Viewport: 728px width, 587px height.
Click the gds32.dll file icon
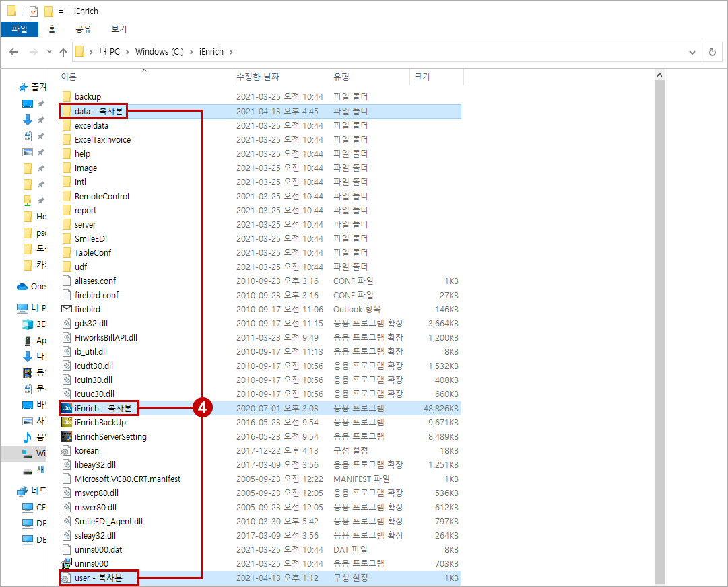tap(67, 323)
